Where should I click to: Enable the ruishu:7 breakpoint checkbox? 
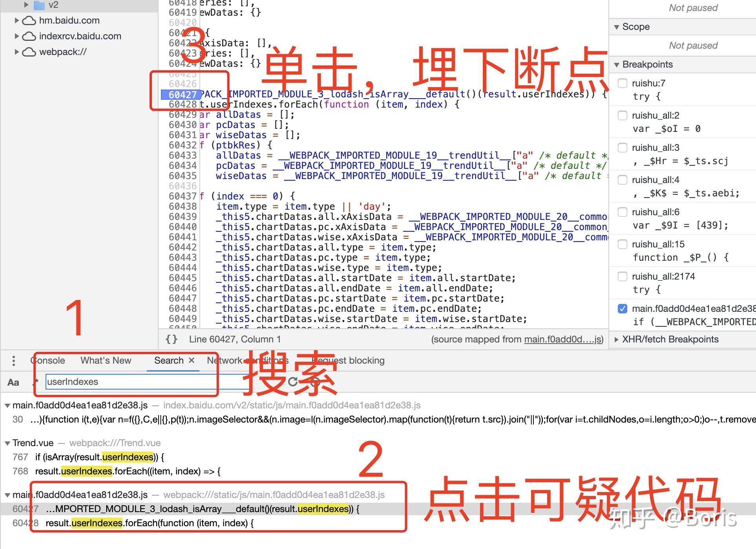pyautogui.click(x=623, y=83)
